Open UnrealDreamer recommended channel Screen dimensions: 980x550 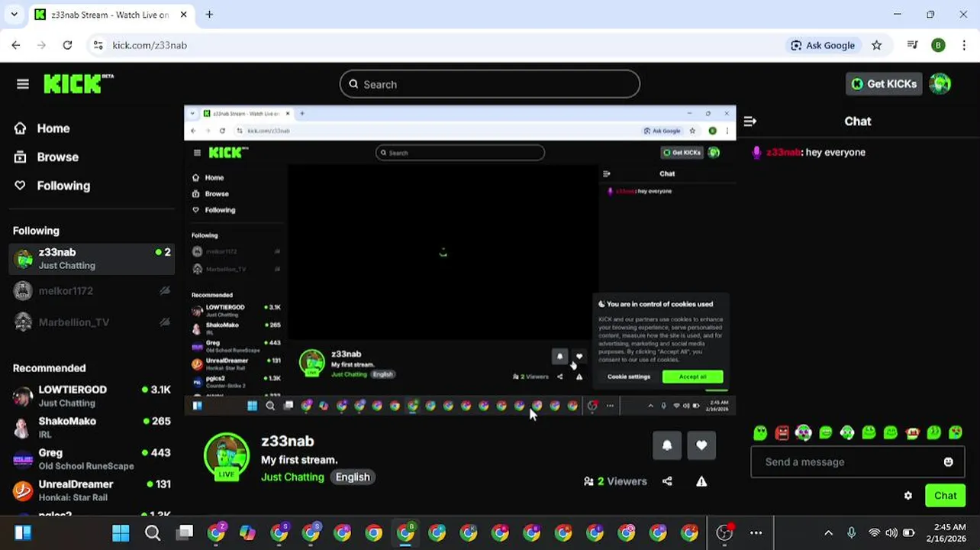[x=92, y=490]
